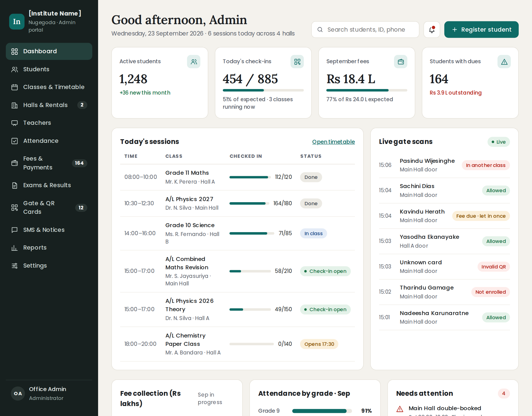
Task: Click the institute logo 'In' badge
Action: (x=17, y=22)
